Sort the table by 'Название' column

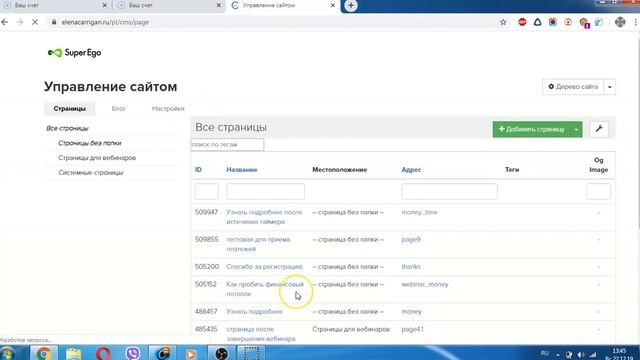[242, 170]
